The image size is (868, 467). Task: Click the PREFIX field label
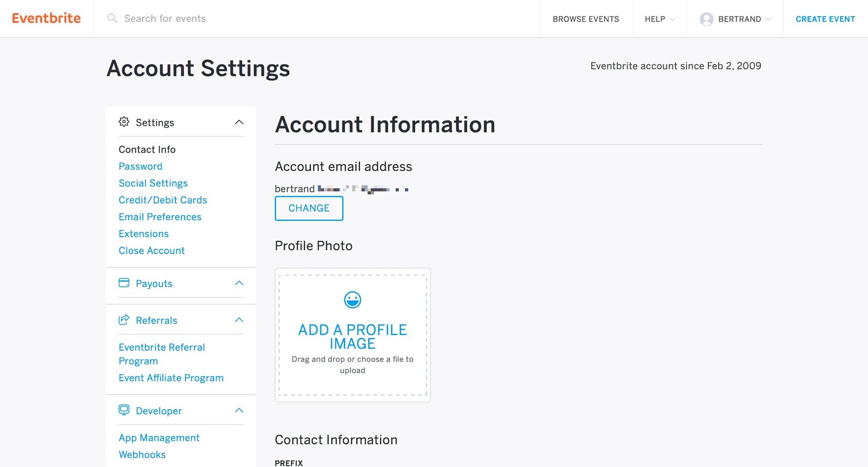289,463
